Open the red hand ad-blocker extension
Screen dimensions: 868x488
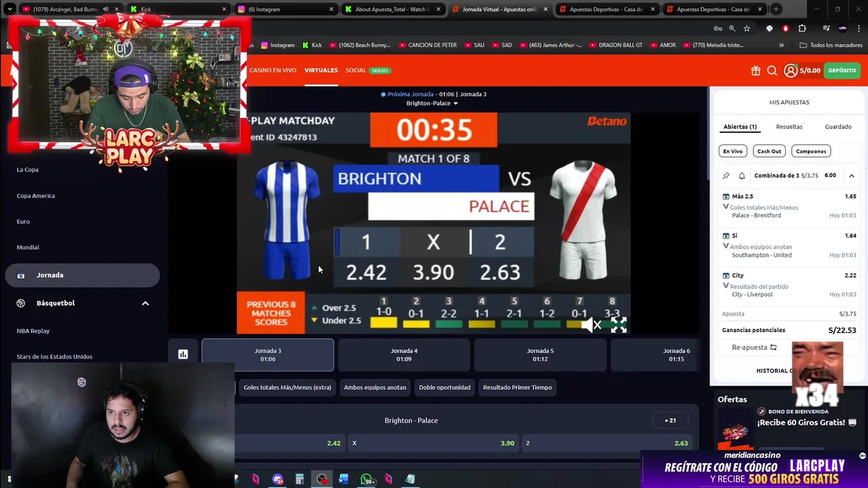(x=786, y=28)
